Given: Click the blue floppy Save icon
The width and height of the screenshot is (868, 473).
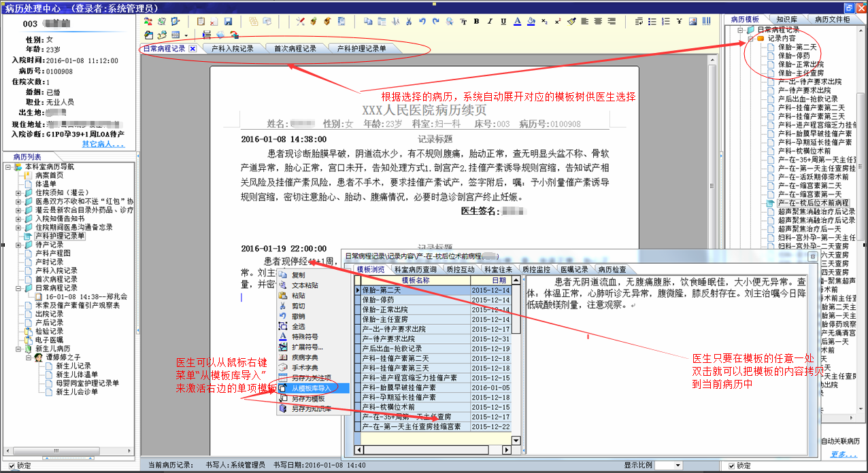Looking at the screenshot, I should click(x=228, y=21).
